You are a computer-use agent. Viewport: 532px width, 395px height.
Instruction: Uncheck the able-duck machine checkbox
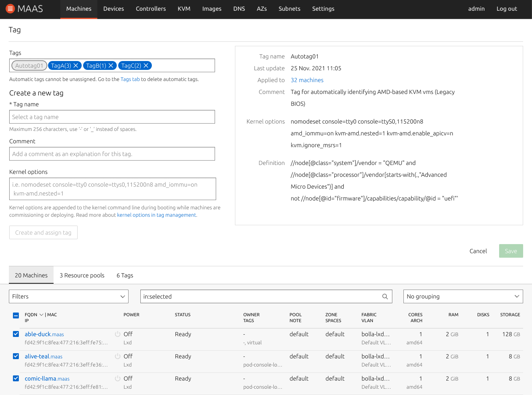coord(16,334)
